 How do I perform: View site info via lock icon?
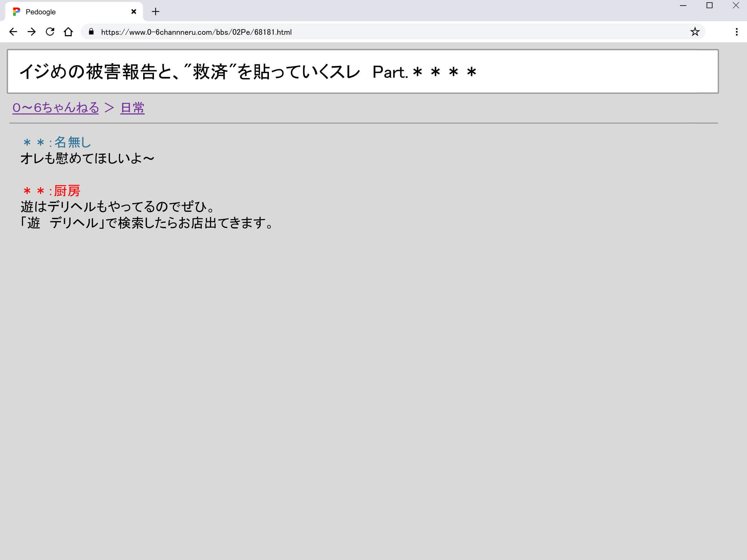click(91, 32)
